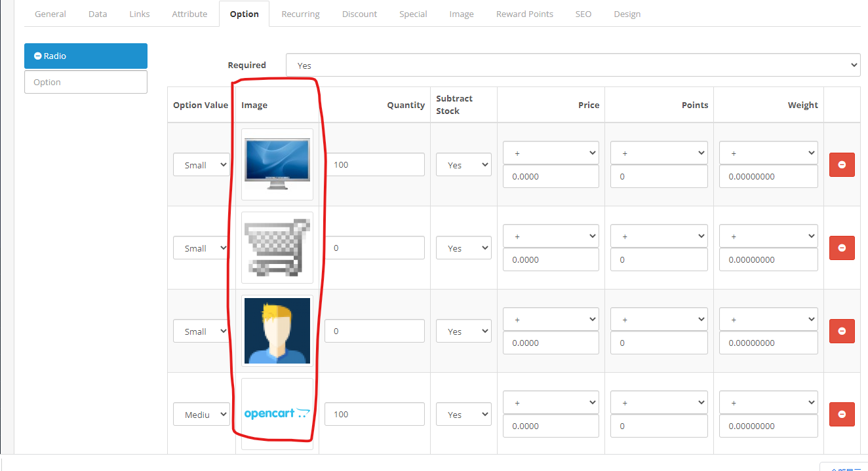Go to the Design tab
This screenshot has width=868, height=471.
click(627, 14)
